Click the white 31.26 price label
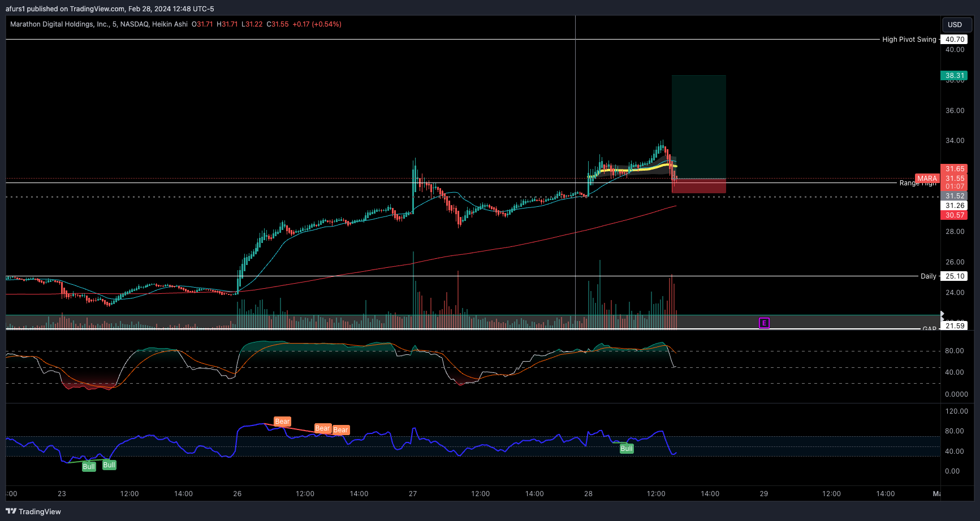 pos(955,206)
